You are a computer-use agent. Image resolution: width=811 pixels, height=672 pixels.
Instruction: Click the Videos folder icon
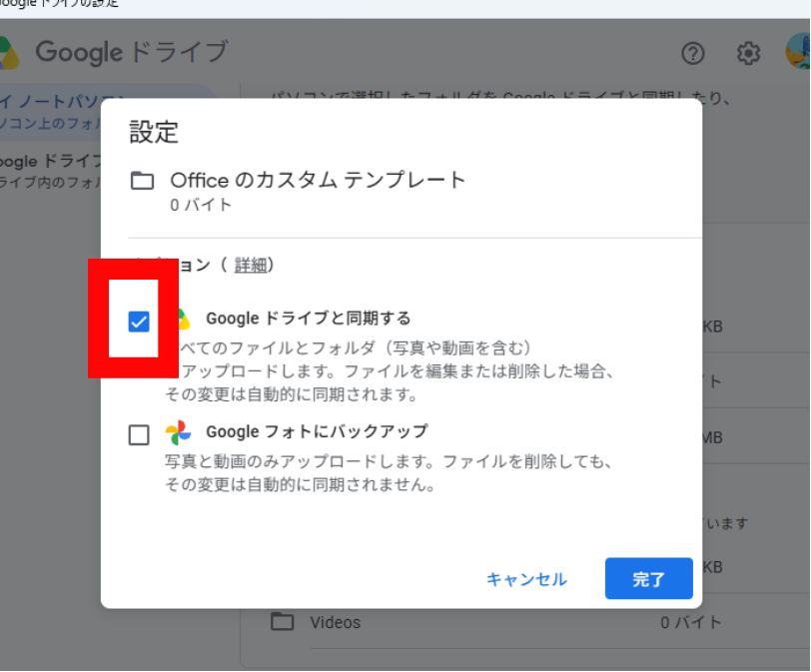click(x=283, y=622)
